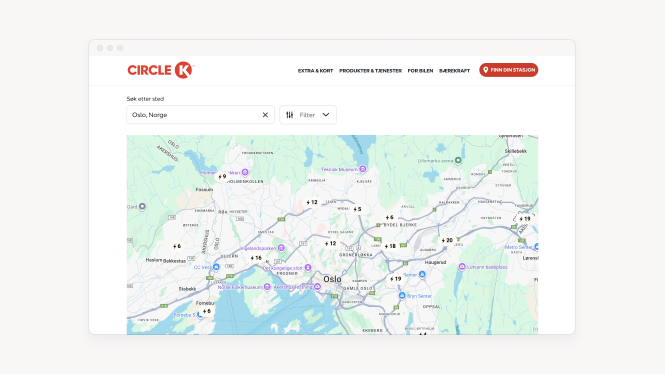Image resolution: width=665 pixels, height=374 pixels.
Task: Open the Circle K logo homepage
Action: click(160, 70)
